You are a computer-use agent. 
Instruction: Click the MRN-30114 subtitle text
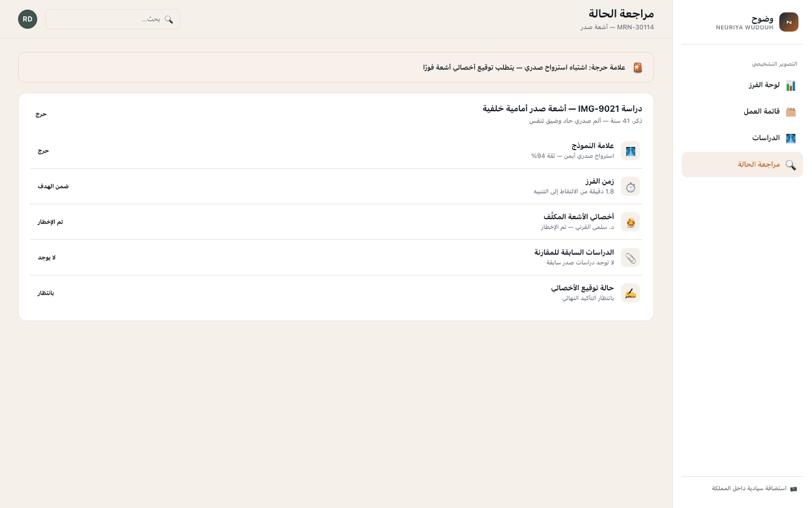coord(617,27)
